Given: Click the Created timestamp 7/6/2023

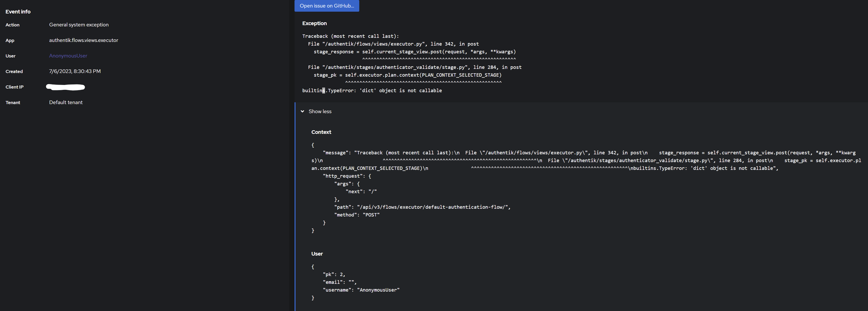Looking at the screenshot, I should coord(75,71).
